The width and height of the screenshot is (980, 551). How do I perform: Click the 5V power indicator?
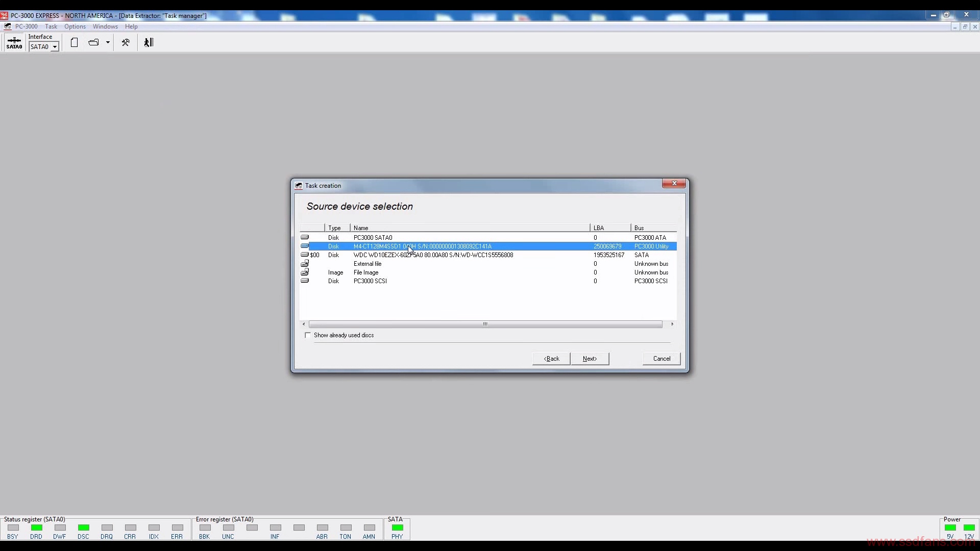(x=950, y=528)
